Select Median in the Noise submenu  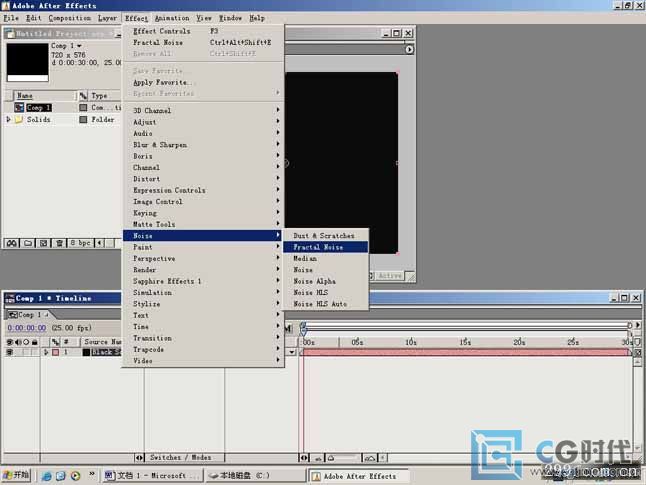tap(325, 259)
